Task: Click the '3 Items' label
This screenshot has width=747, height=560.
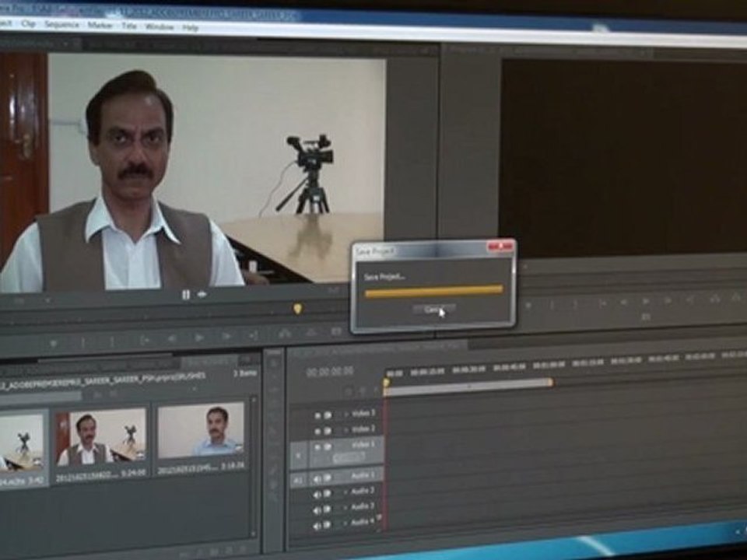Action: pyautogui.click(x=245, y=373)
